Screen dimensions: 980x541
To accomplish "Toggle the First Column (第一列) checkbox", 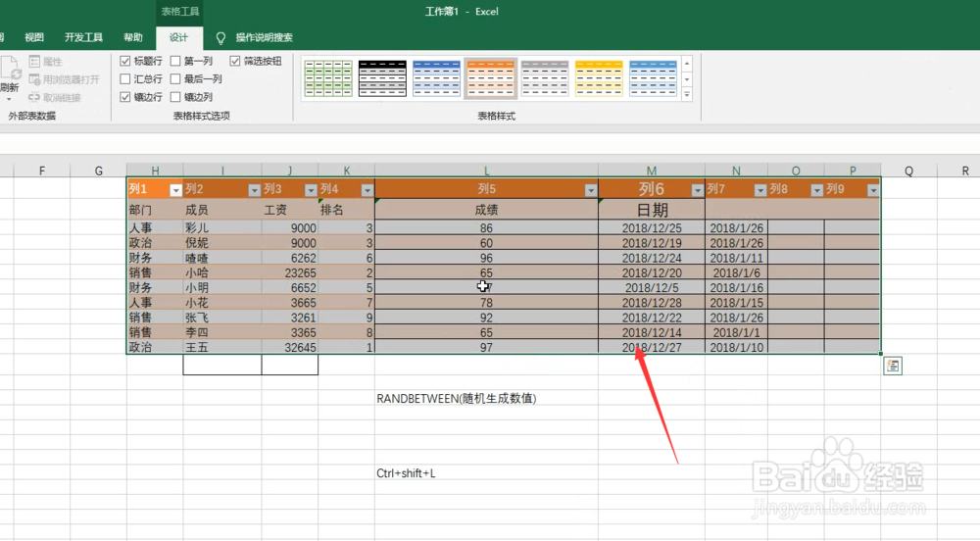I will [x=175, y=61].
